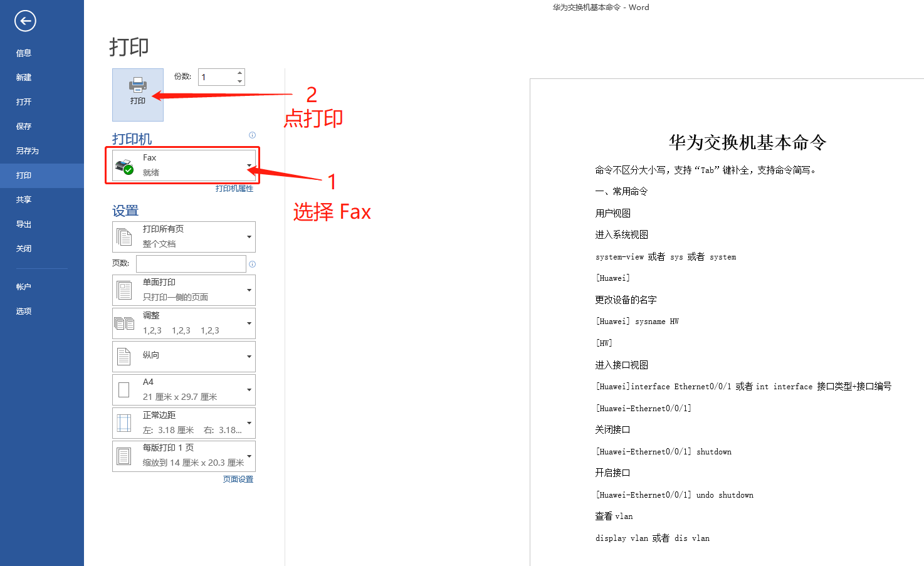Open the 每版打印 1 页 pages-per-sheet dropdown
Image resolution: width=924 pixels, height=566 pixels.
(x=248, y=456)
